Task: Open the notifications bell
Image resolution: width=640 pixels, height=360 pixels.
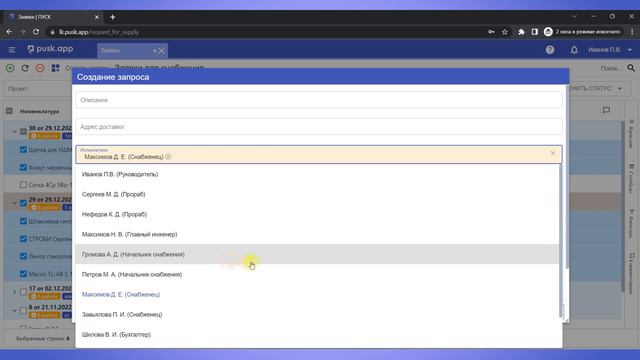Action: point(574,50)
